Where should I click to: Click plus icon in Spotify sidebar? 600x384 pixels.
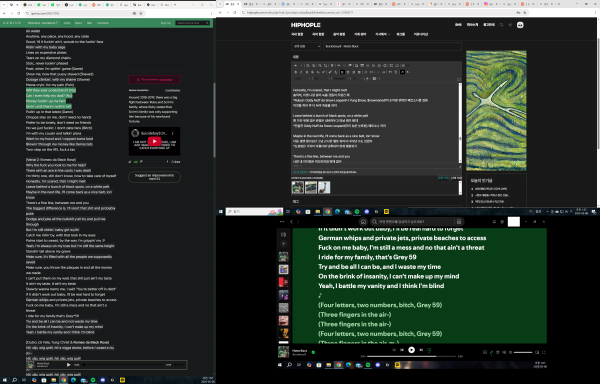[283, 244]
